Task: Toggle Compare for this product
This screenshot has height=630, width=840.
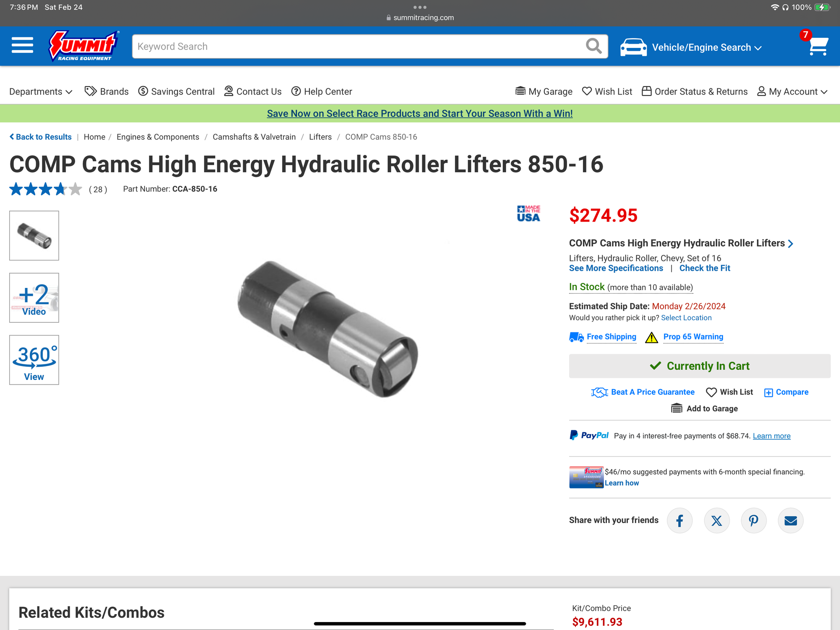Action: (x=786, y=392)
